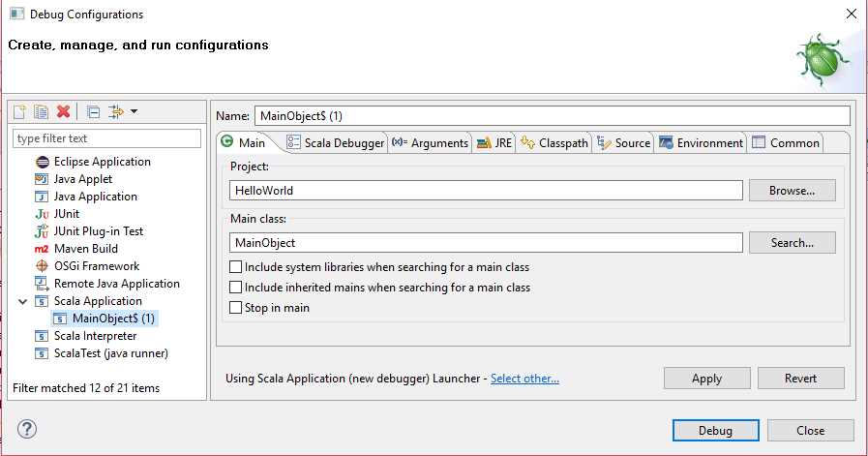Click the Project field containing HelloWorld
This screenshot has height=456, width=868.
point(486,191)
